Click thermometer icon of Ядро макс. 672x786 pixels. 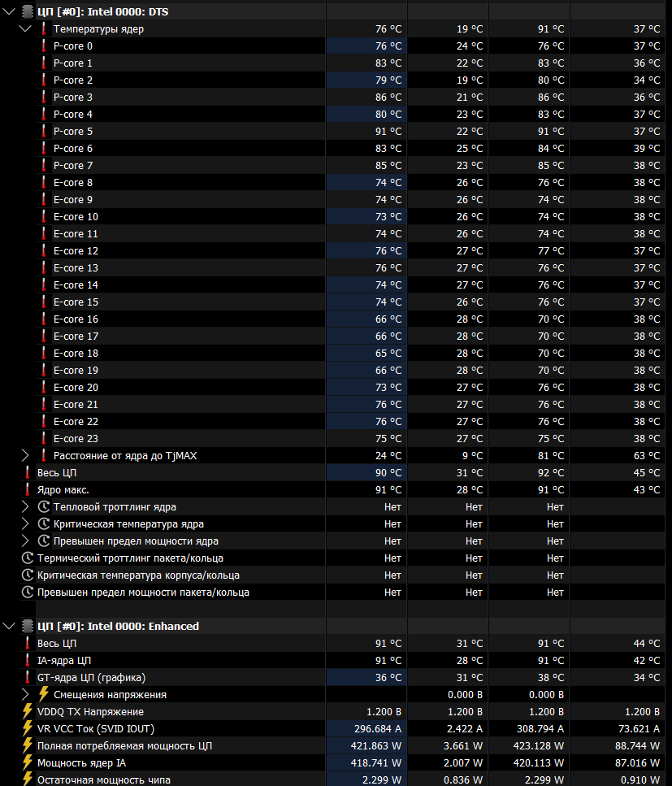(x=28, y=490)
